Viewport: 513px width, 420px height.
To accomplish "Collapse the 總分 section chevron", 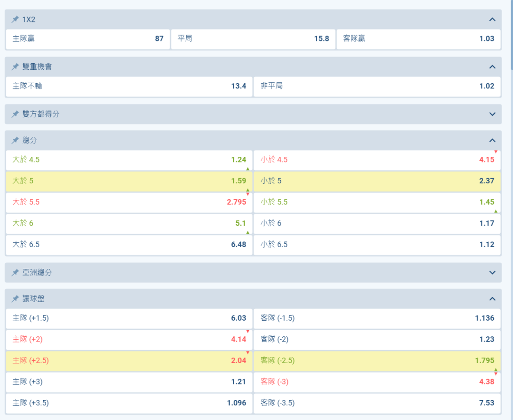I will tap(492, 140).
